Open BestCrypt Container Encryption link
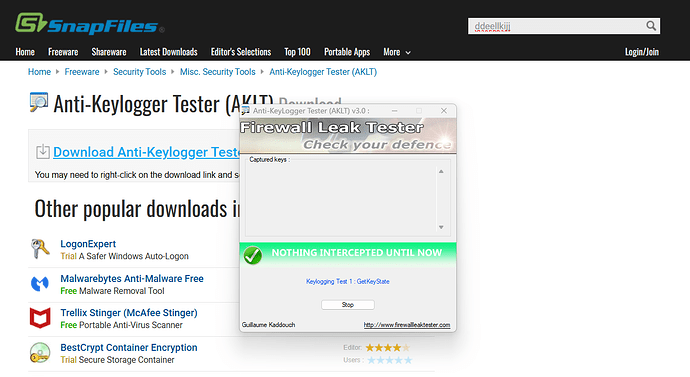Screen dimensions: 690x377 (x=129, y=348)
